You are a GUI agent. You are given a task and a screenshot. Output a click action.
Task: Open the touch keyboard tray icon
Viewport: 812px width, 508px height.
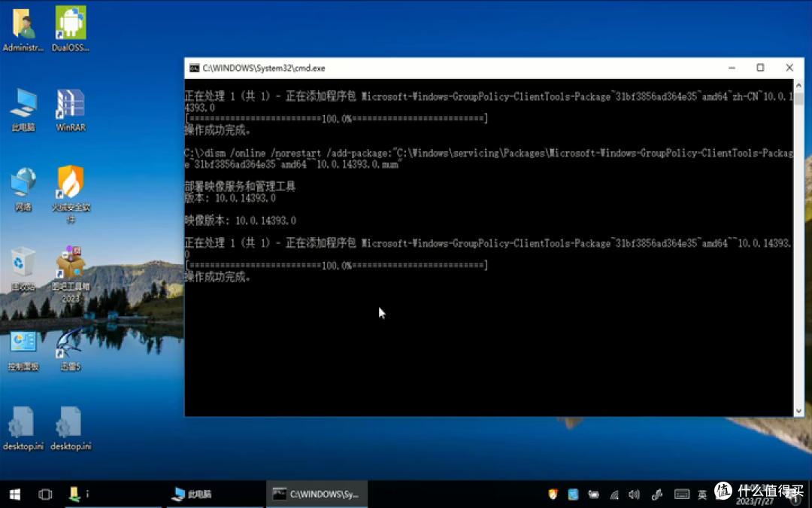(x=682, y=494)
